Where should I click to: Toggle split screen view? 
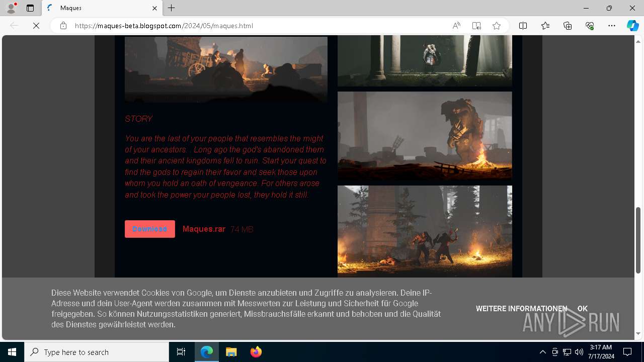(523, 26)
